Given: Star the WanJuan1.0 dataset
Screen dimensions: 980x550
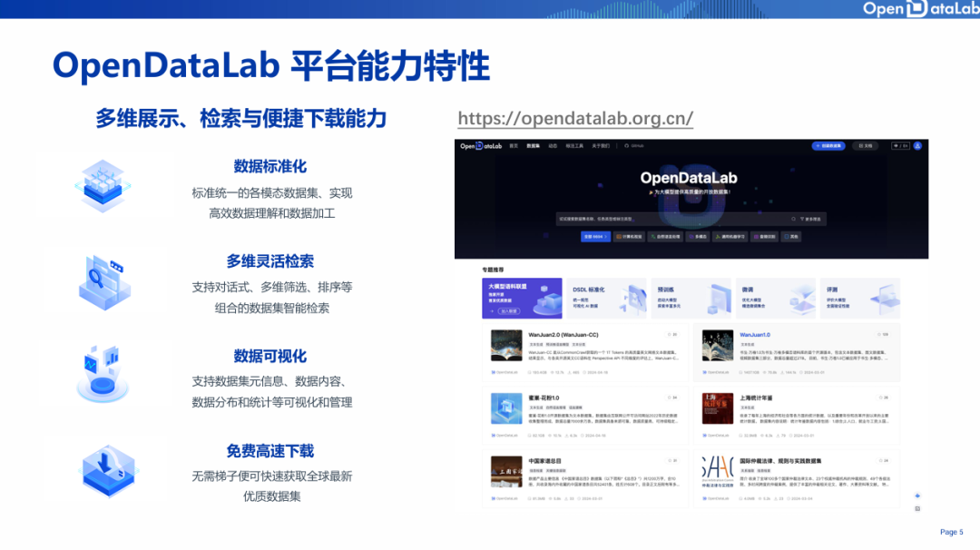Looking at the screenshot, I should (883, 335).
